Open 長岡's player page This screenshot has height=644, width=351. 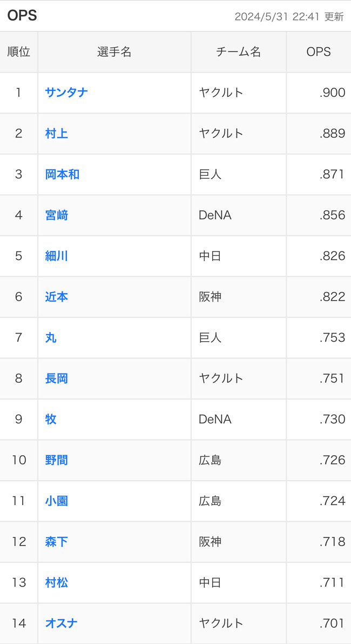point(57,379)
